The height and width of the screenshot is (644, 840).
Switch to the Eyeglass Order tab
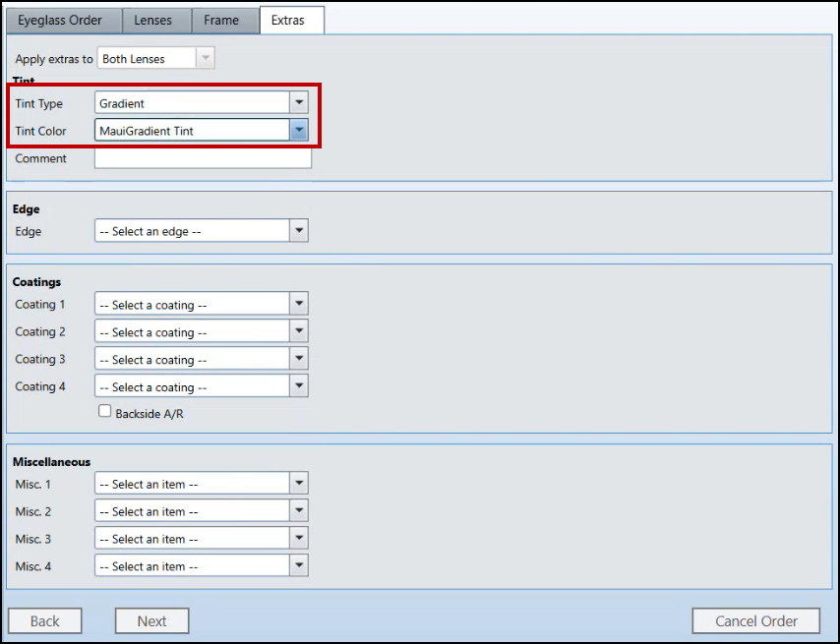60,20
